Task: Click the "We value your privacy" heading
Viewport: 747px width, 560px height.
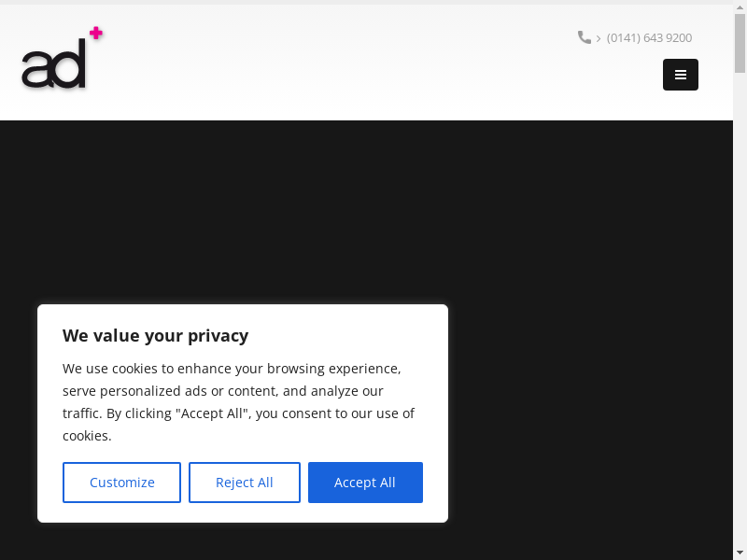Action: click(155, 336)
